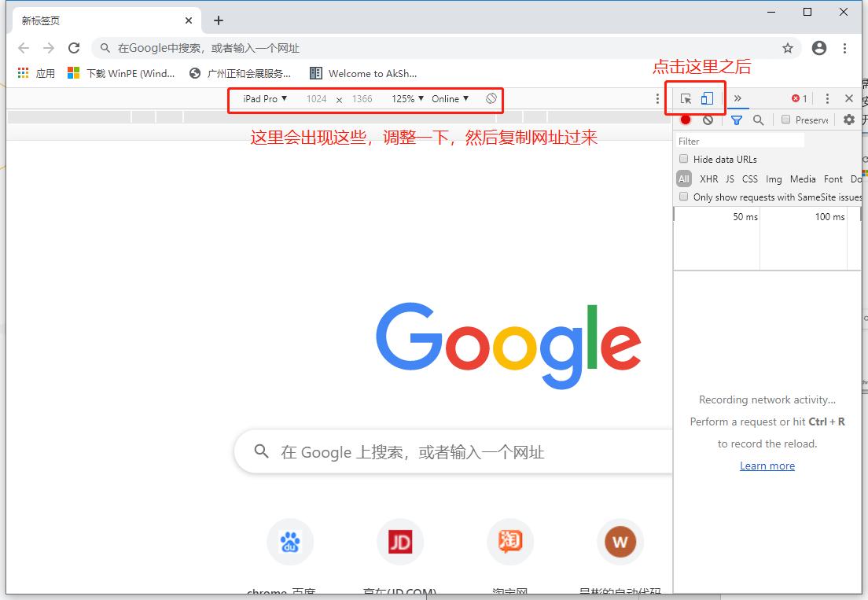Click the search icon in the Network panel
Image resolution: width=868 pixels, height=600 pixels.
coord(759,120)
